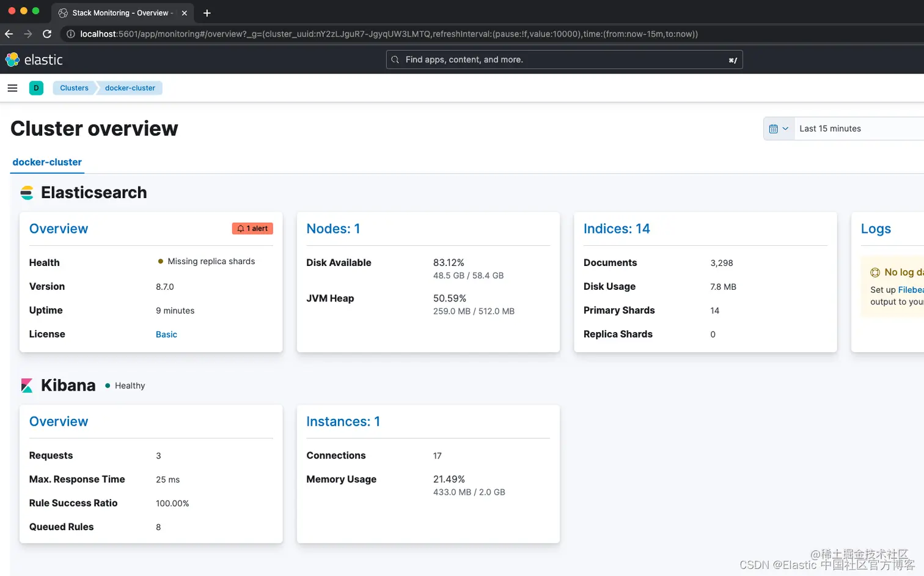This screenshot has height=576, width=924.
Task: Click the documents count 3,298
Action: (x=722, y=263)
